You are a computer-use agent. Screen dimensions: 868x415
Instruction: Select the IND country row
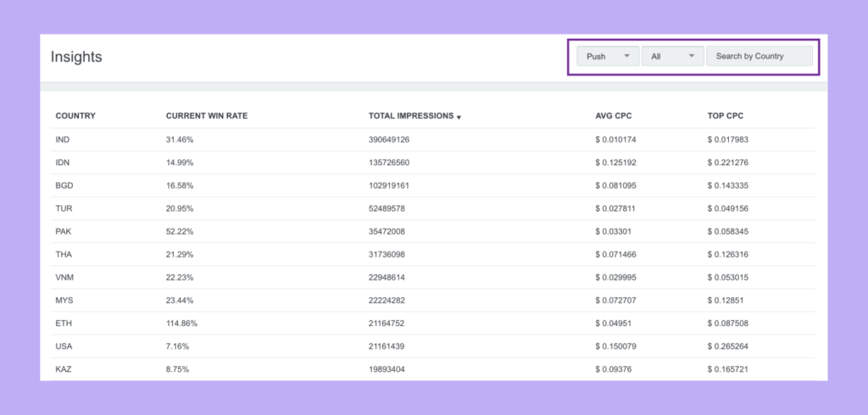tap(63, 139)
